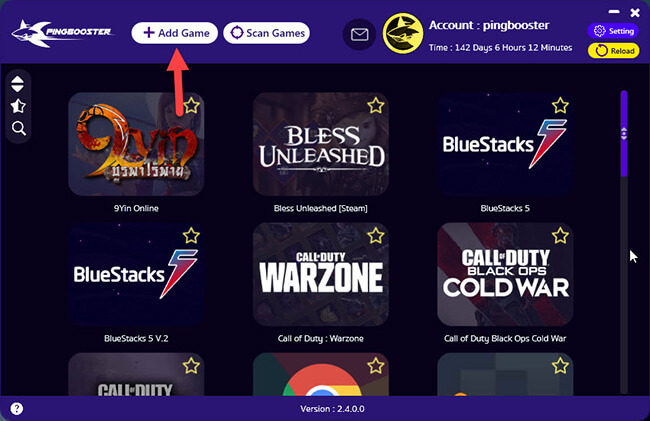
Task: Open the Call of Duty Warzone tile
Action: [320, 274]
